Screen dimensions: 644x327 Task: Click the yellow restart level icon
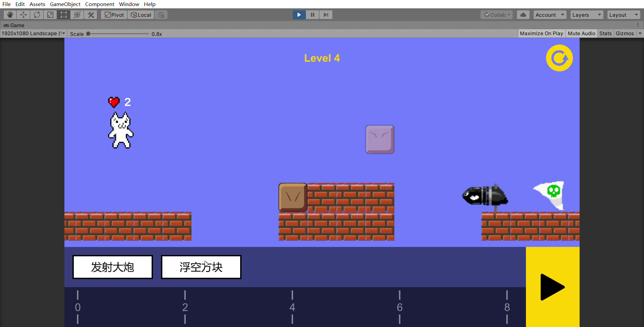tap(559, 58)
